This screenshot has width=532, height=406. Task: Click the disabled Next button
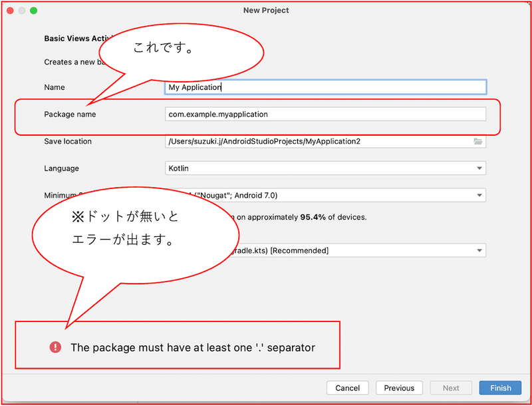[451, 388]
